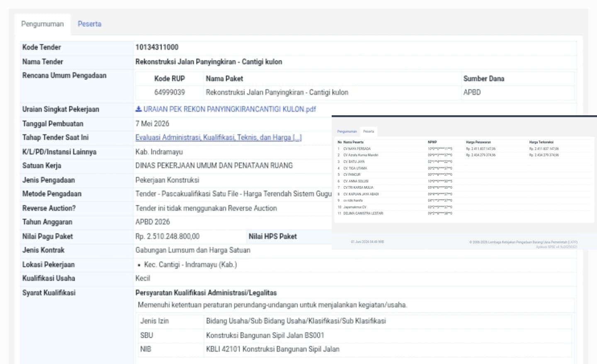Click the Jayamakmur.CV participant entry

point(355,207)
